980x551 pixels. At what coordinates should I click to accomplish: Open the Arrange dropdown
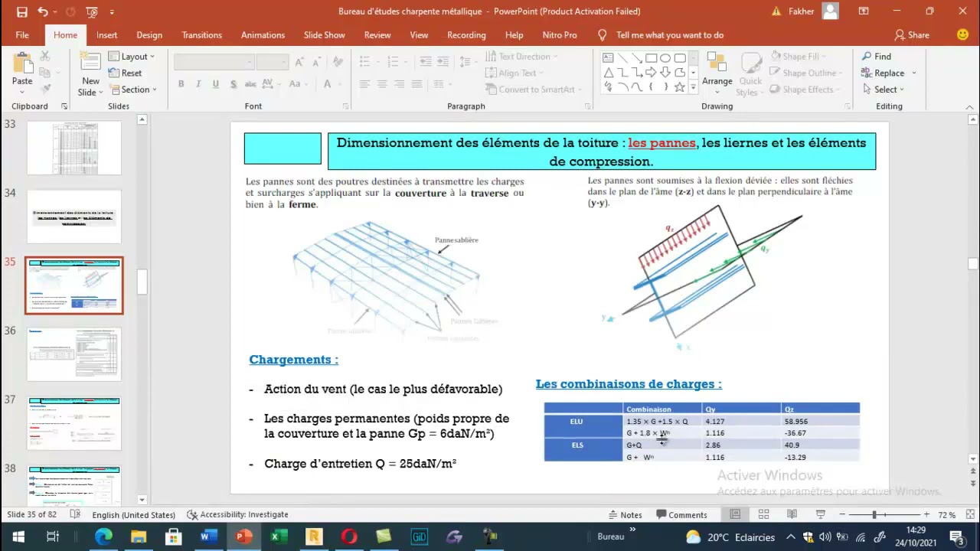tap(717, 73)
